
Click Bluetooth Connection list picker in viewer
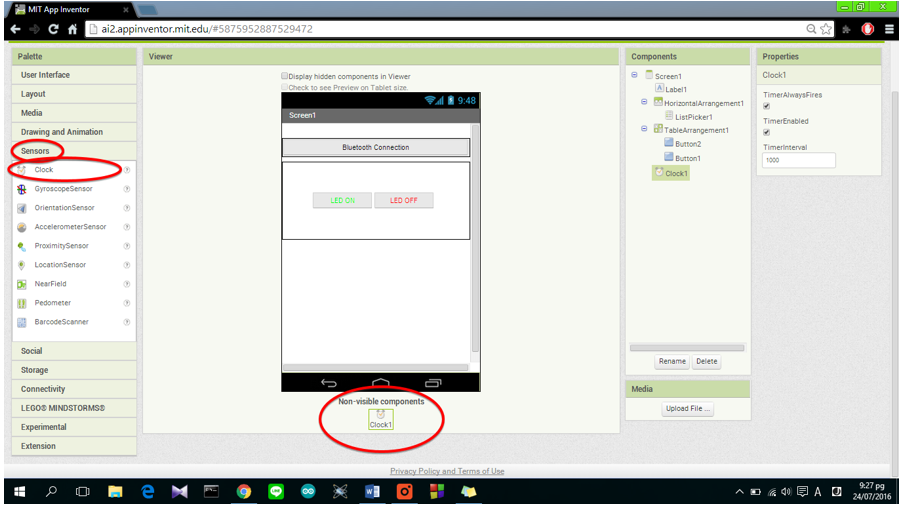(x=376, y=147)
